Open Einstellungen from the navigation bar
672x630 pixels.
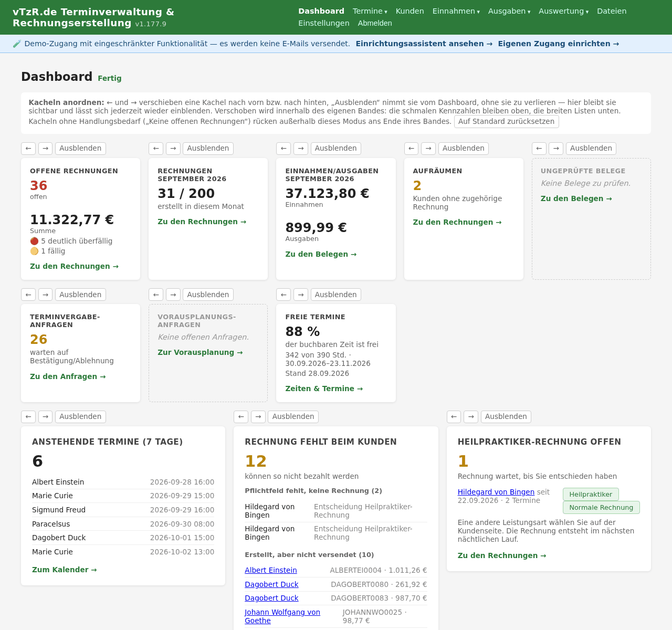point(324,23)
